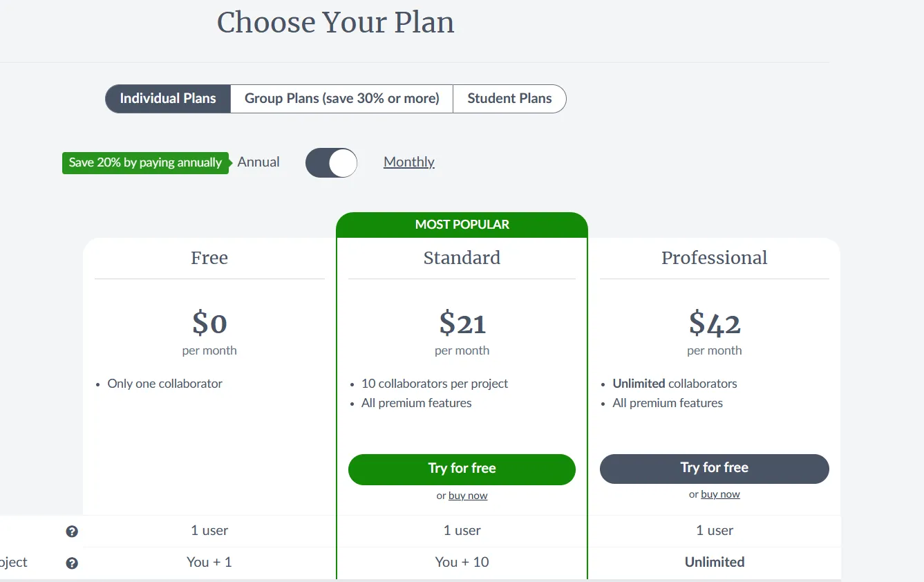Click the Annual billing label
The image size is (924, 582).
[258, 162]
